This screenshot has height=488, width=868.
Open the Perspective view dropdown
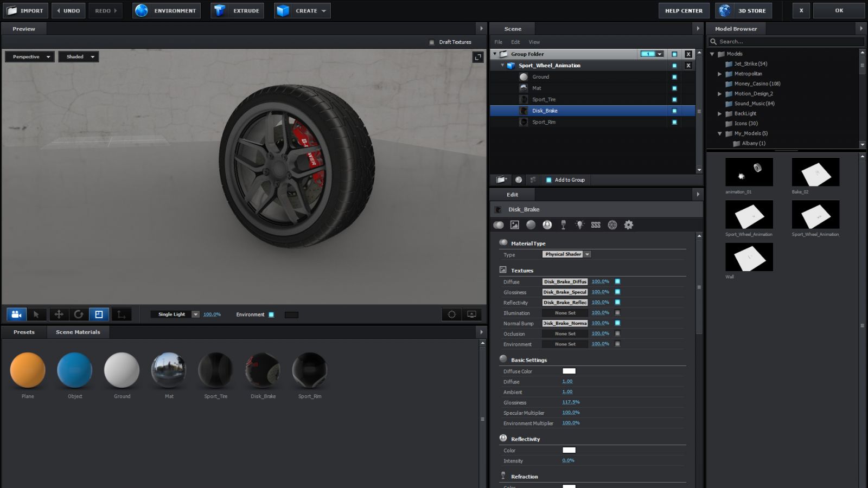(x=29, y=57)
